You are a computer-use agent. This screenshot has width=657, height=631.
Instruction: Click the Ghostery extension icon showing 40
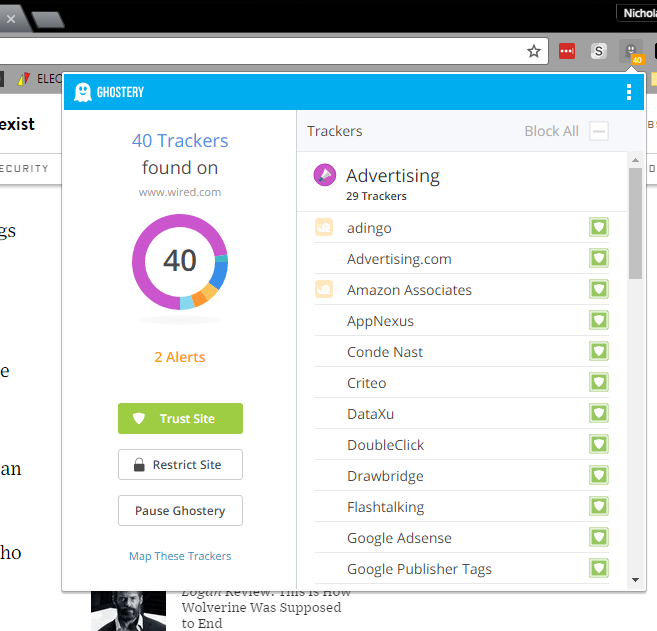tap(631, 52)
